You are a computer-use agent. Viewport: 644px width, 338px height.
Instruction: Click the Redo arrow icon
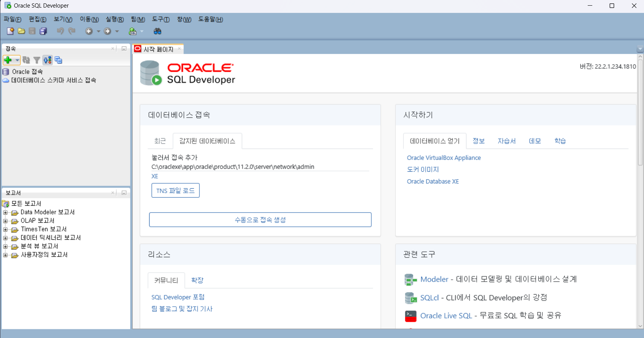(x=72, y=31)
